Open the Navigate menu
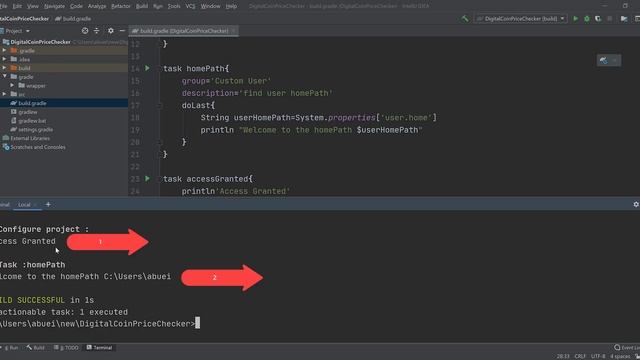The height and width of the screenshot is (360, 640). (x=54, y=6)
